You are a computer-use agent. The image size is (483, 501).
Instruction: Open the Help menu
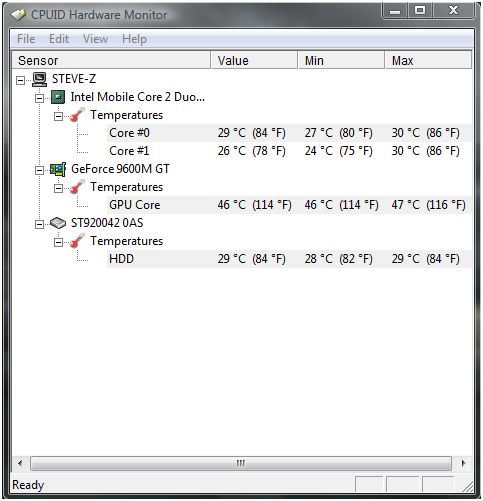pyautogui.click(x=134, y=39)
